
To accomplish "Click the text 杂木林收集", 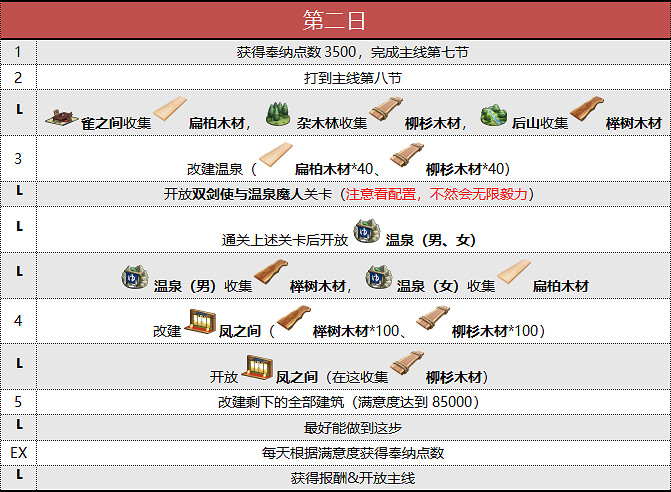I will (332, 123).
